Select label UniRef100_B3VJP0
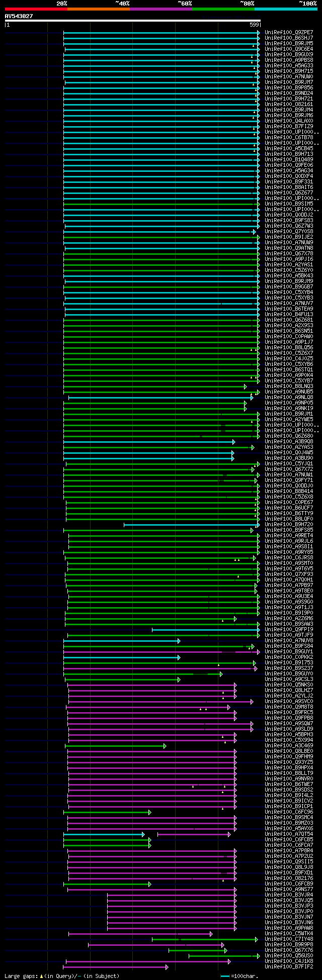Image resolution: width=322 pixels, height=980 pixels. point(288,912)
